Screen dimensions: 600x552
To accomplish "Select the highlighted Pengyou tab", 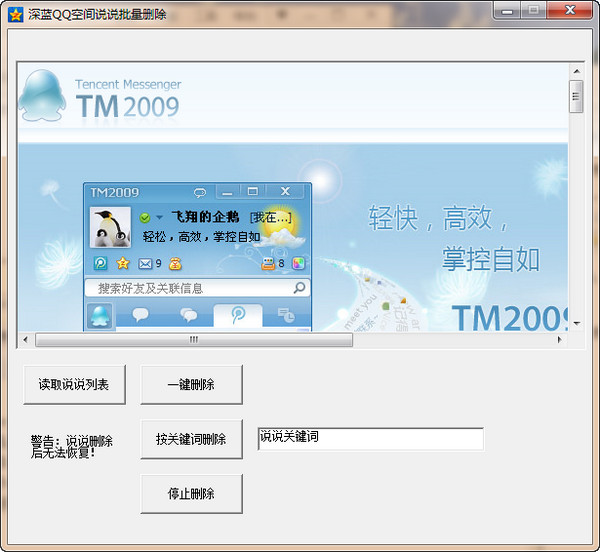I will (x=238, y=316).
